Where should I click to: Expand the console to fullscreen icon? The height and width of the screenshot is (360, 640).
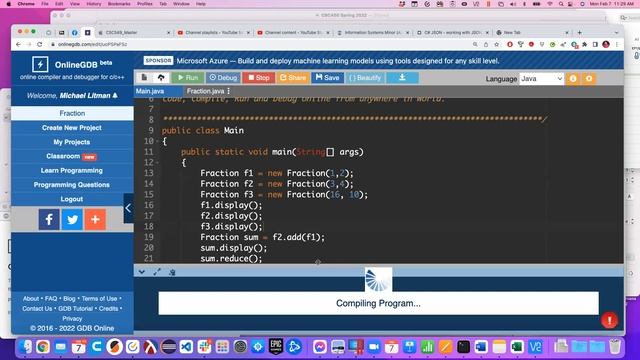pyautogui.click(x=157, y=272)
